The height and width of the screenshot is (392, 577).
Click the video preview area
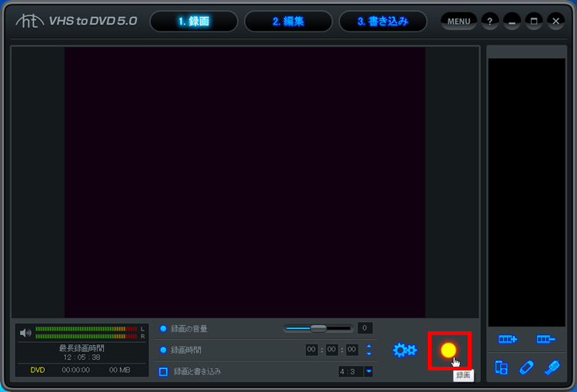(245, 182)
